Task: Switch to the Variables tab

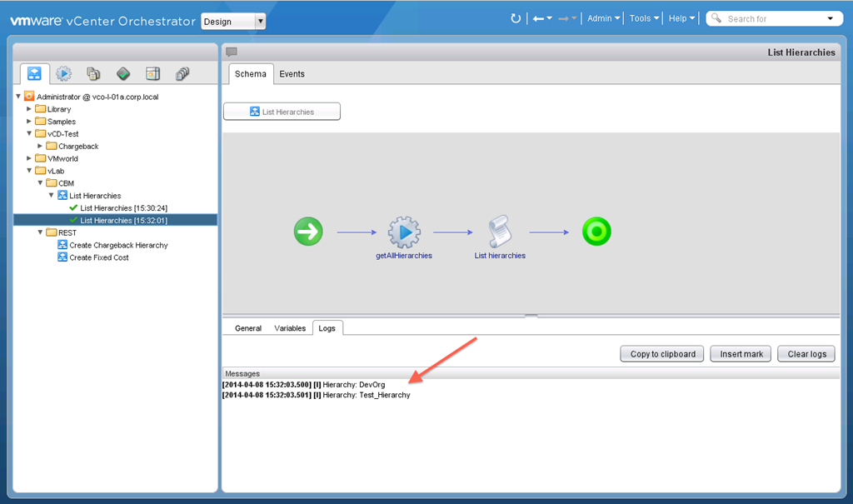Action: click(290, 328)
